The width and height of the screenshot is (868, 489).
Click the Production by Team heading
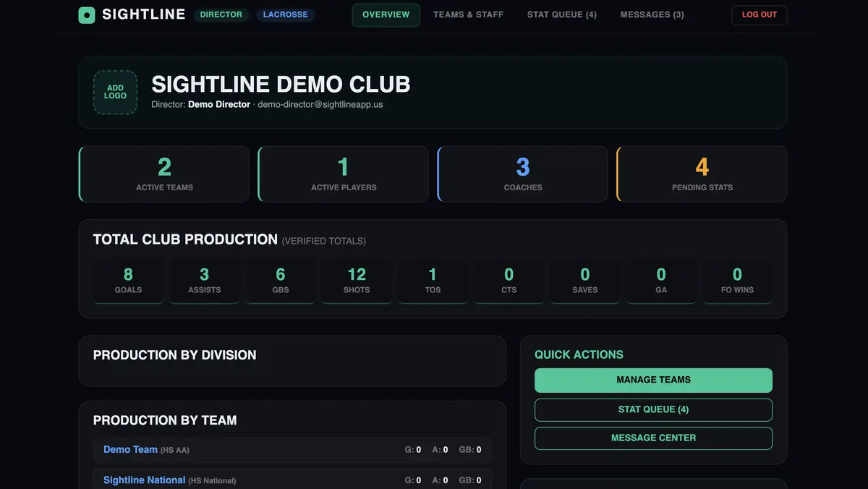(x=165, y=420)
